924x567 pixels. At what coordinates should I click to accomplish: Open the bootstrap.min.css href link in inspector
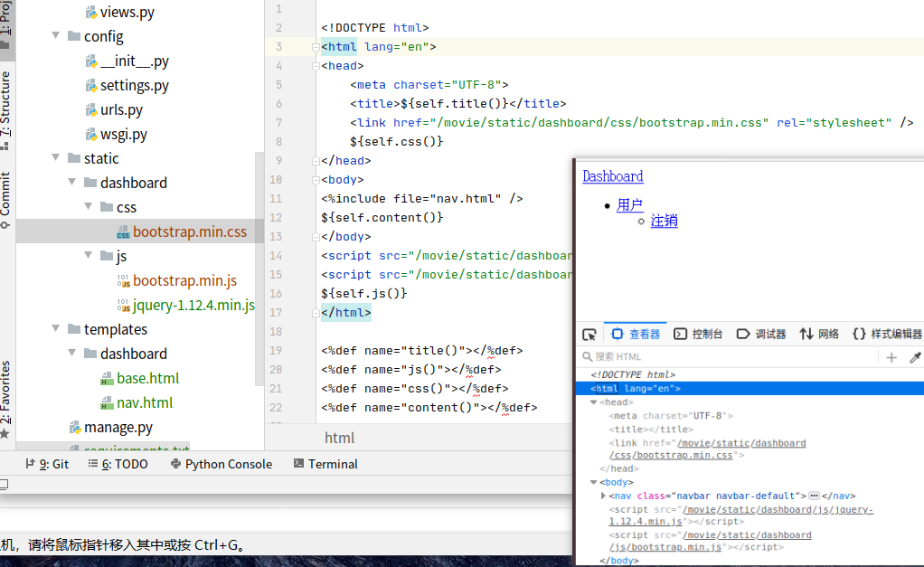(x=707, y=449)
